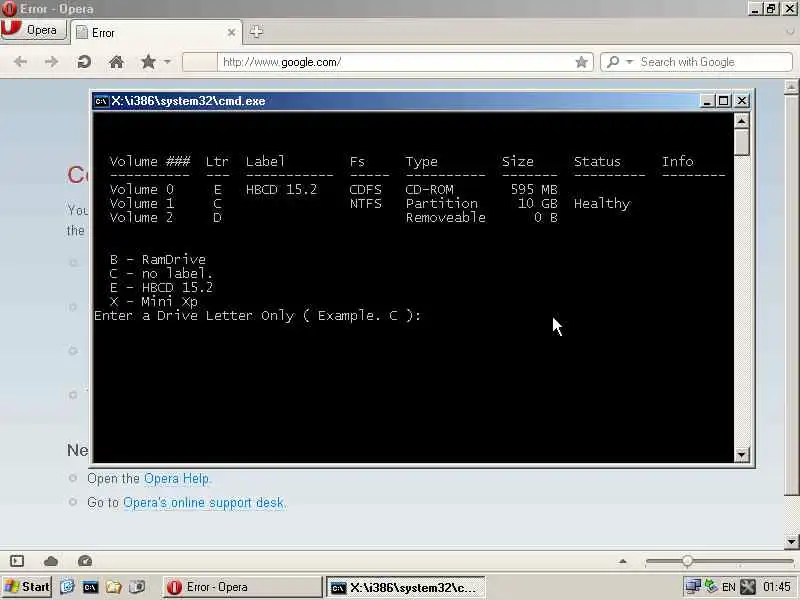This screenshot has width=800, height=600.
Task: Bookmark this page with address-bar star
Action: tap(581, 62)
